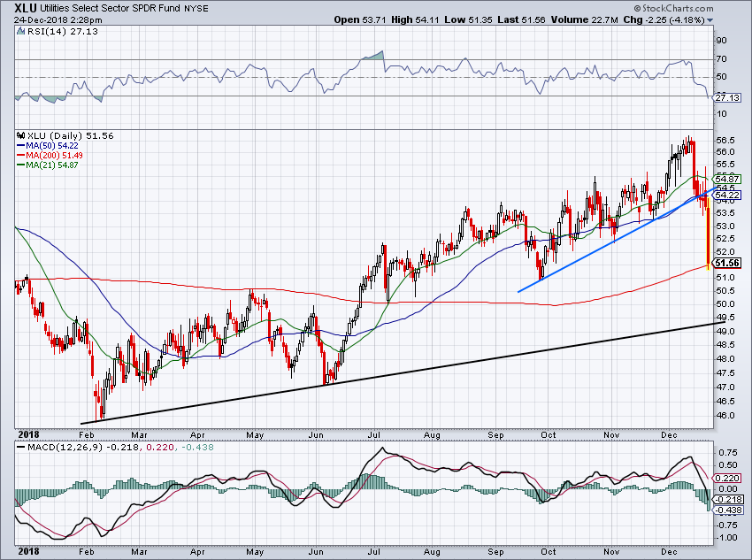Open the blue dropdown arrow beside Chg
Viewport: 752px width, 560px height.
pyautogui.click(x=710, y=20)
